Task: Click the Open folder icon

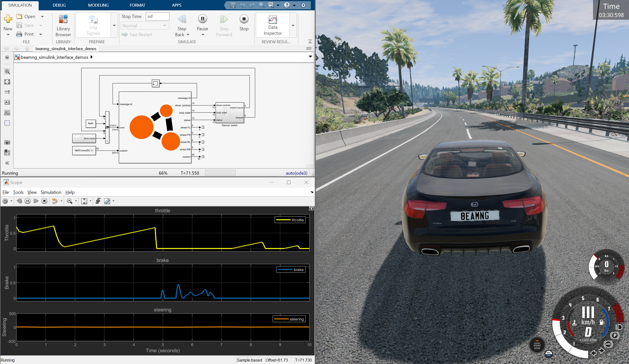Action: point(19,16)
